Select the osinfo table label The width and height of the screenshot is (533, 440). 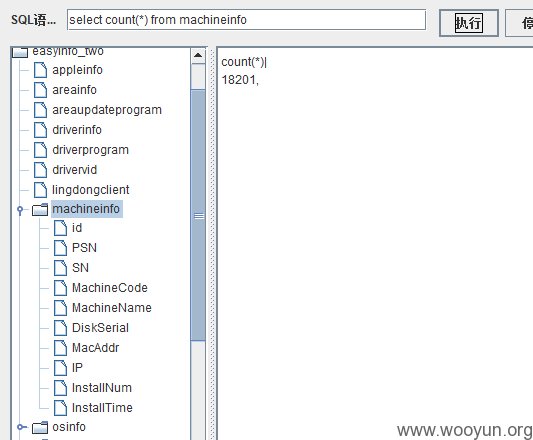tap(69, 427)
